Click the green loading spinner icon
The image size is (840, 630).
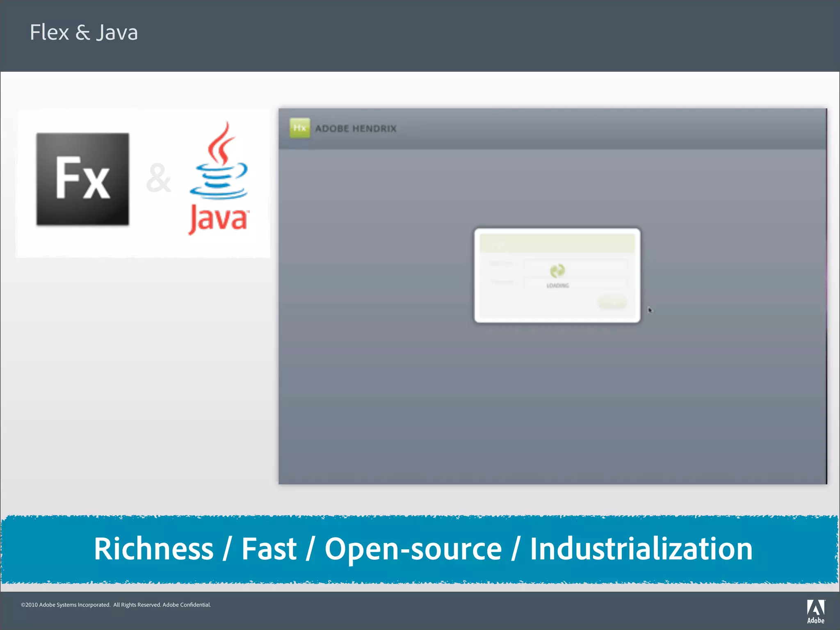tap(557, 271)
